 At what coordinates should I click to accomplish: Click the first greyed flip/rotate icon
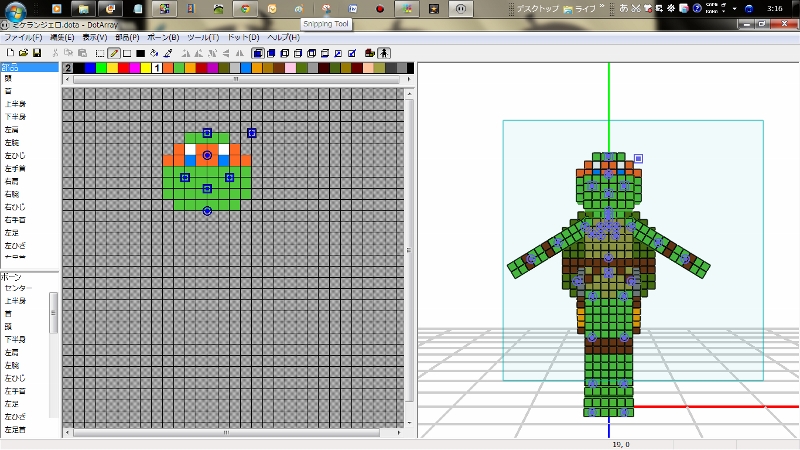186,53
